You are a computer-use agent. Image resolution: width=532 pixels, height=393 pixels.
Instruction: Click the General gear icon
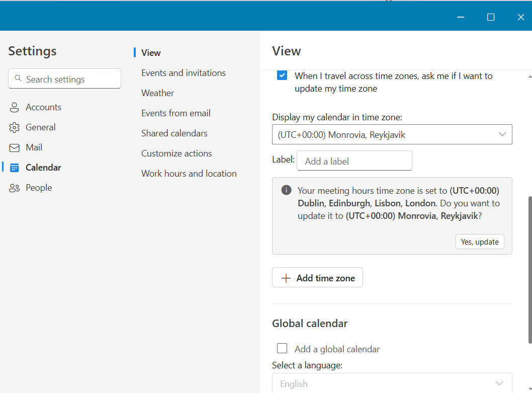15,127
